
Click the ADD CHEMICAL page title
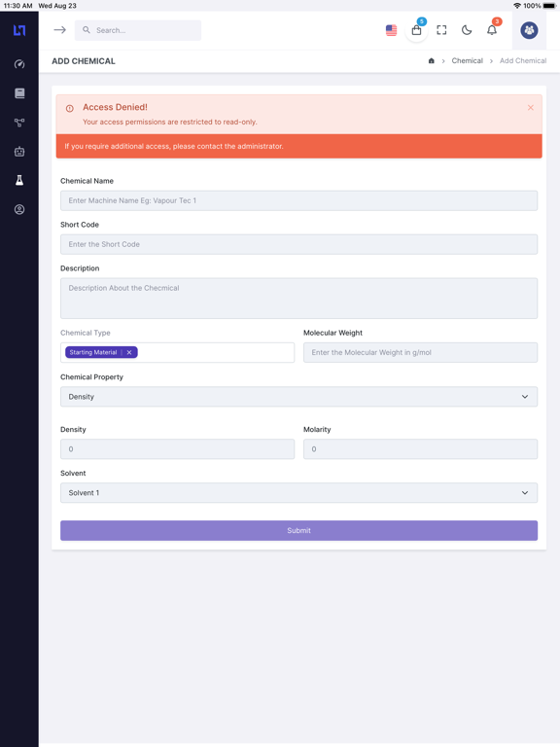point(84,61)
